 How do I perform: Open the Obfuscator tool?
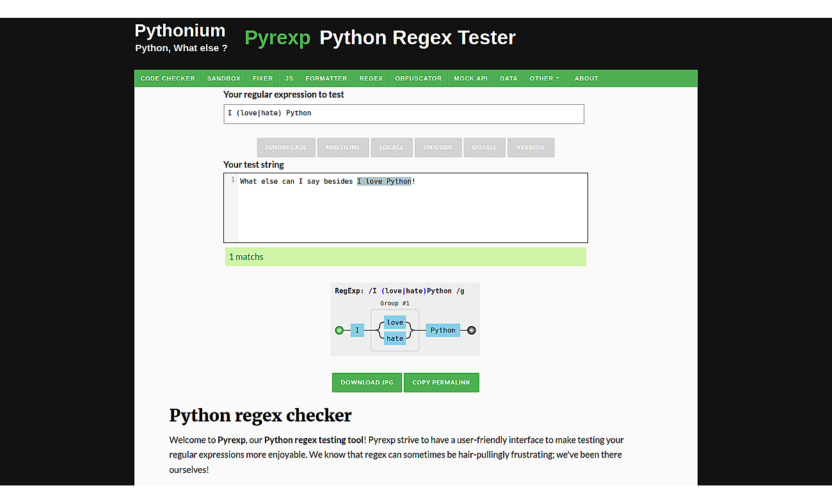coord(419,79)
